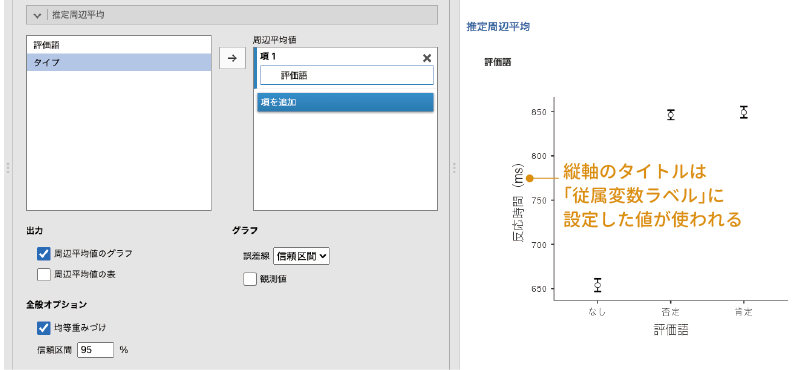Enable 周辺平均値の表 checkbox
This screenshot has height=370, width=800.
point(44,275)
